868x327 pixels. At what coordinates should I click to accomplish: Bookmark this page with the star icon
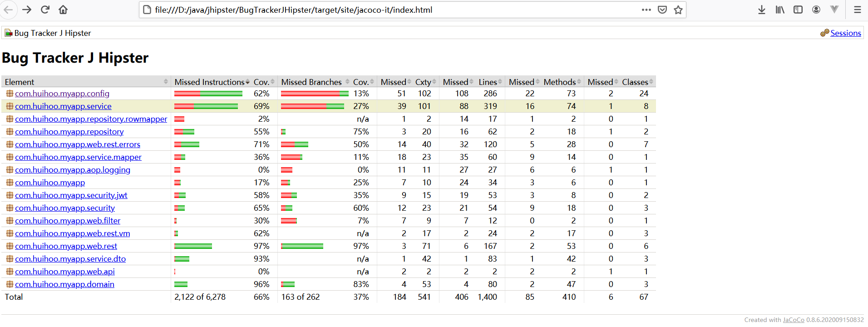[x=678, y=10]
